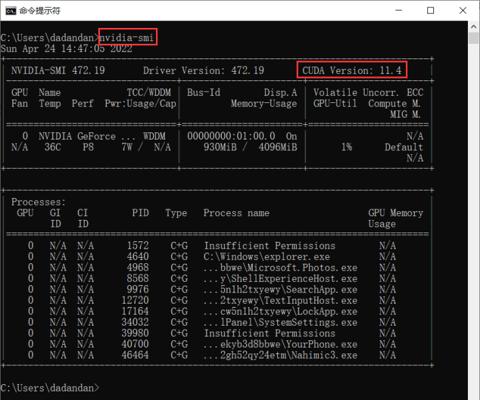Viewport: 480px width, 400px height.
Task: Click the 'Process name' column header
Action: [x=236, y=213]
